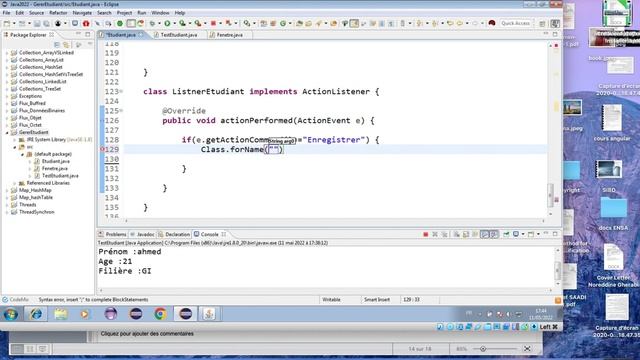Click the Windows Start orb
Image resolution: width=640 pixels, height=360 pixels.
coord(11,314)
